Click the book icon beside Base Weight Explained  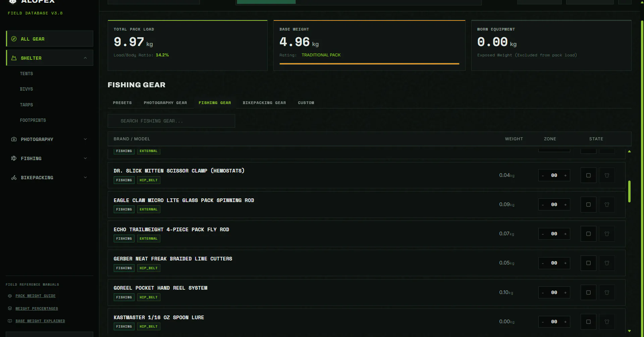pyautogui.click(x=10, y=321)
